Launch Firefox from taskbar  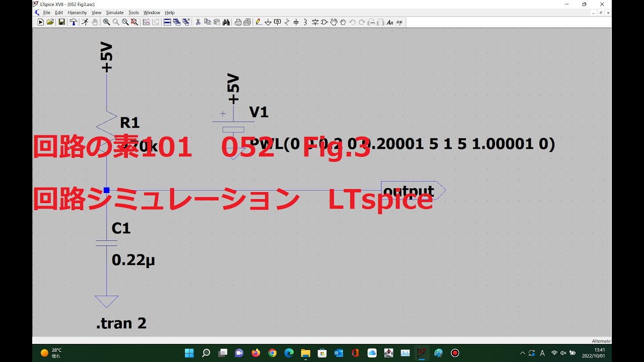point(256,353)
